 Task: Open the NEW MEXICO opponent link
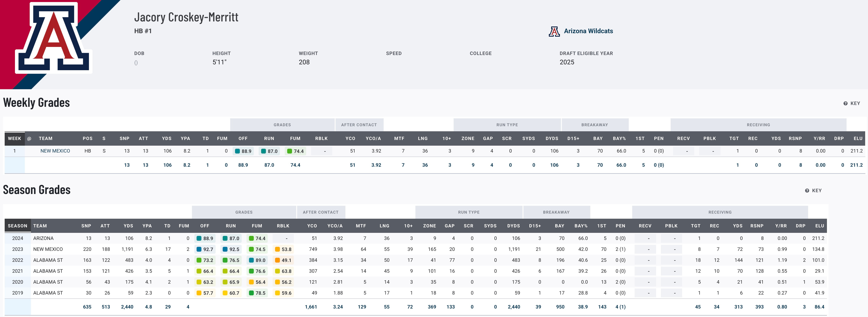(x=55, y=151)
